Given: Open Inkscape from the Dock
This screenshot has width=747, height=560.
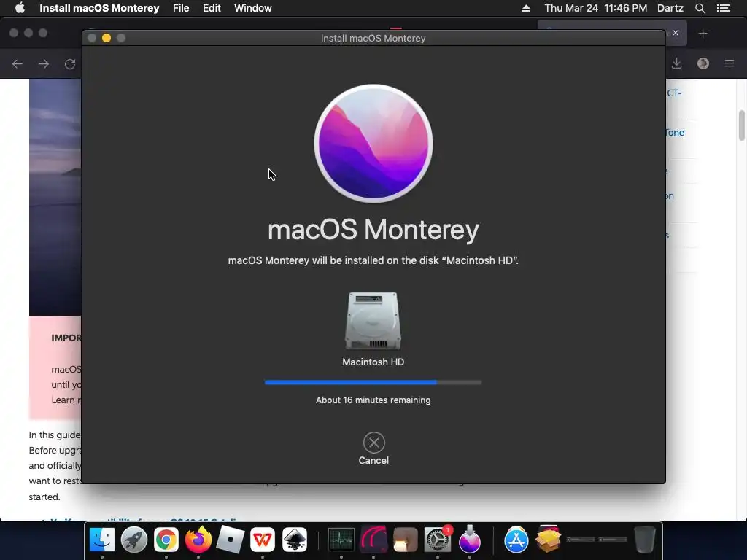Looking at the screenshot, I should 295,540.
